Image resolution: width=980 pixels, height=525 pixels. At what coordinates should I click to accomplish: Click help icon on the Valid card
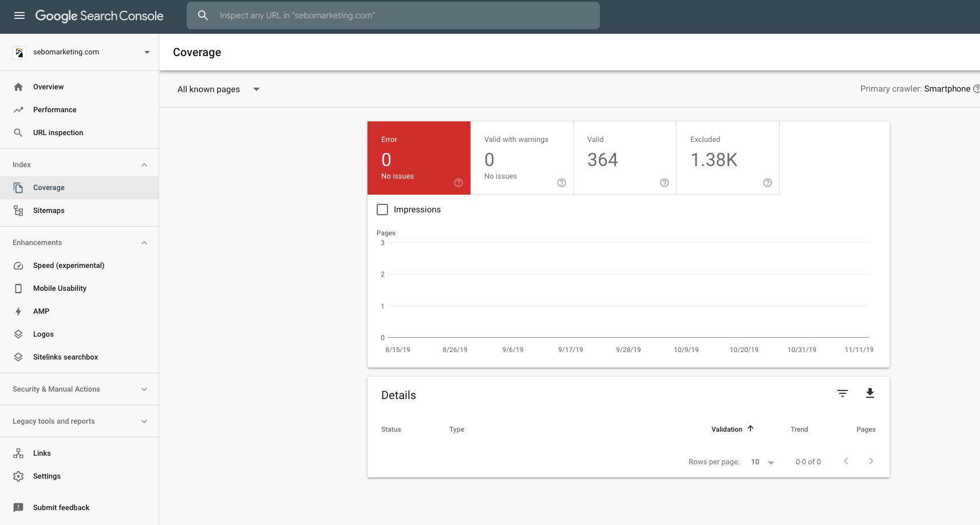664,183
